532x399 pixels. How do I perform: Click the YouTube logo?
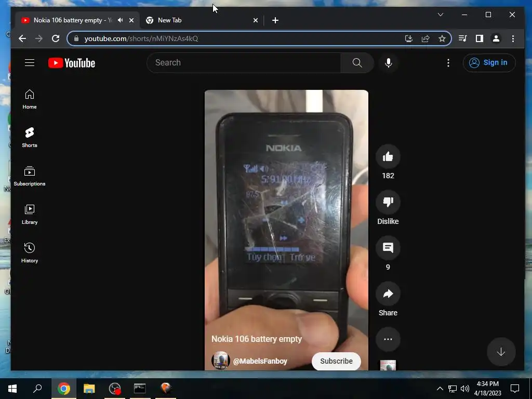72,63
